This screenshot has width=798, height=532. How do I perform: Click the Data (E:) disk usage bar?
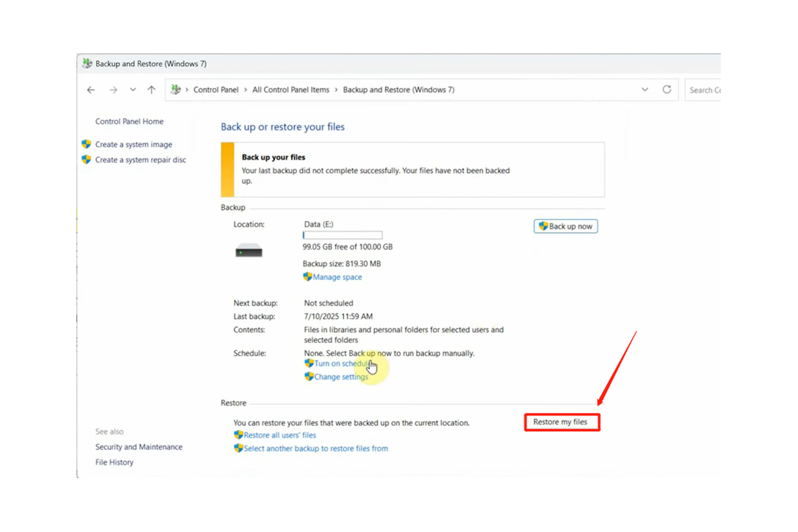(342, 235)
